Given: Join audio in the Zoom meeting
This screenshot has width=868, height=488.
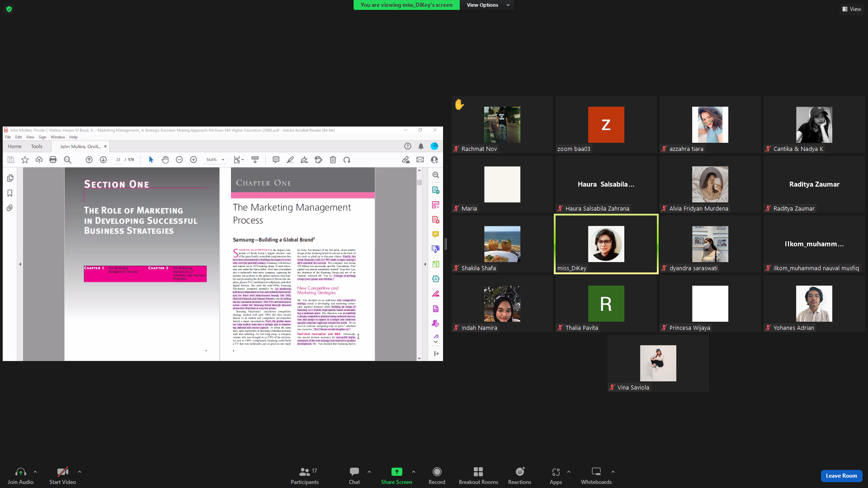Looking at the screenshot, I should click(20, 476).
